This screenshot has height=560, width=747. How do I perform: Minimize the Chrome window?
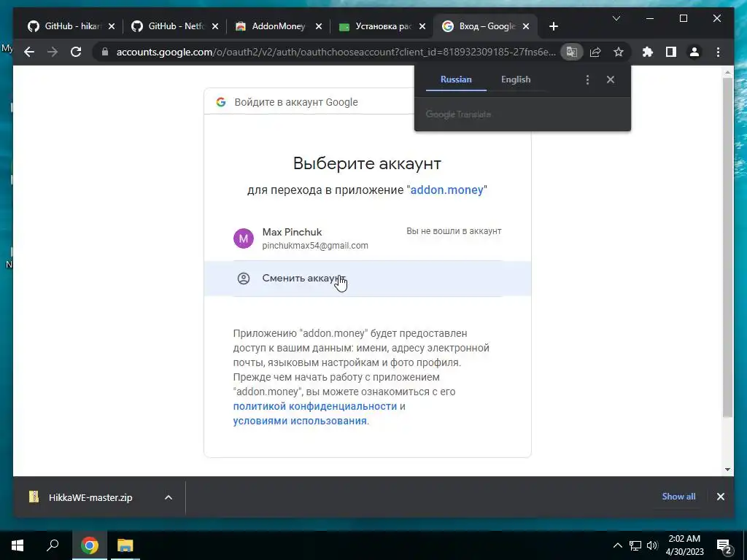[x=650, y=18]
